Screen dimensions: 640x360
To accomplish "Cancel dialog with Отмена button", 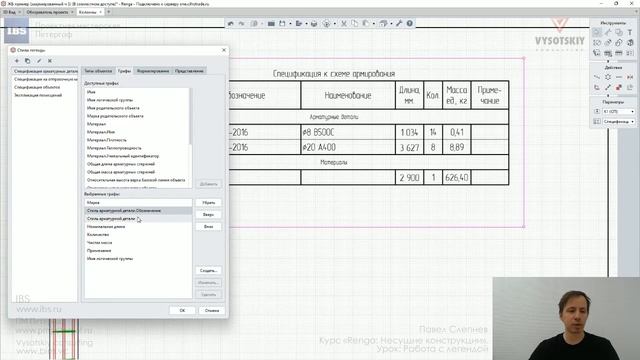I will [212, 311].
